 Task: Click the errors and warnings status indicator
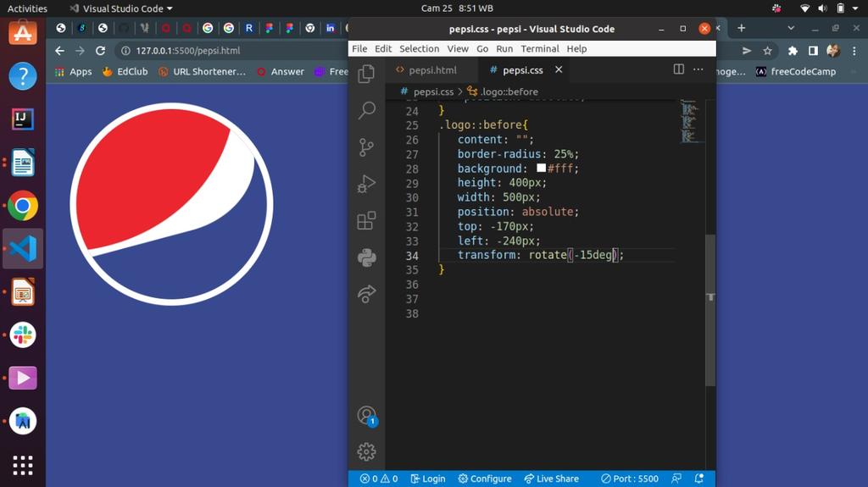[x=379, y=479]
